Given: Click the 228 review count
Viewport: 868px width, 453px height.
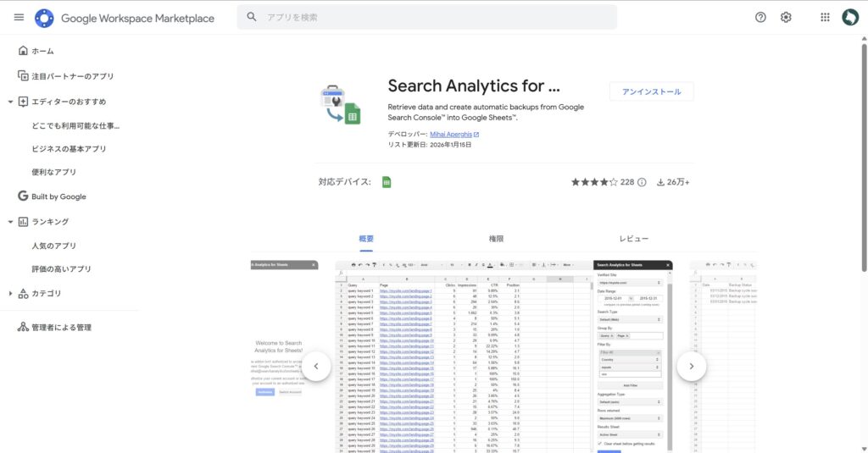Looking at the screenshot, I should pos(627,182).
